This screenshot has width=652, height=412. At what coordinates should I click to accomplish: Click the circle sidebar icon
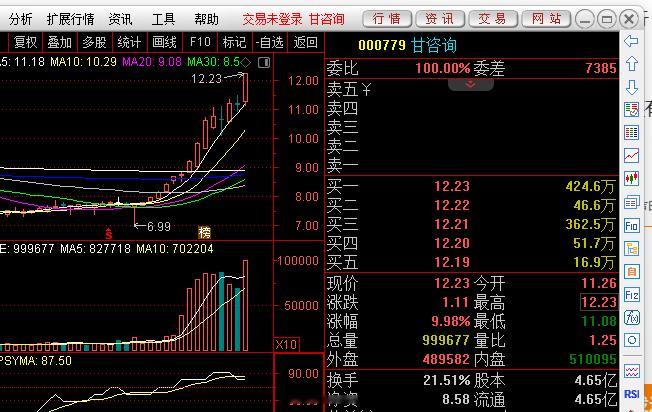632,340
